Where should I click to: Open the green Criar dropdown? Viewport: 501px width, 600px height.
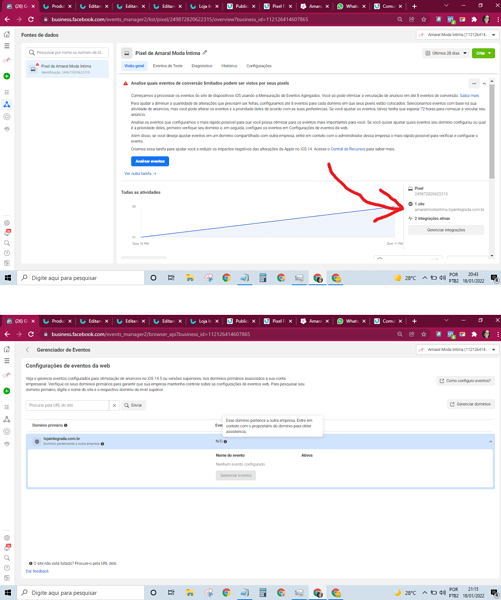pos(483,53)
